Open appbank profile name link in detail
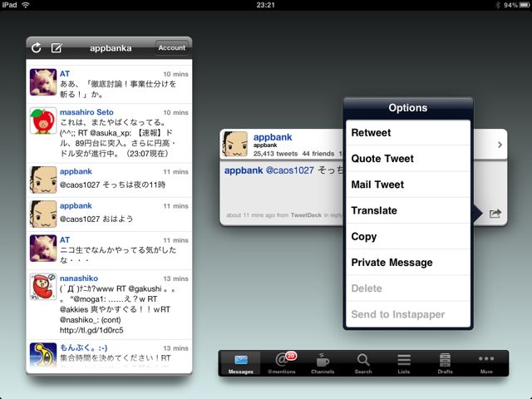532x399 pixels. point(273,137)
